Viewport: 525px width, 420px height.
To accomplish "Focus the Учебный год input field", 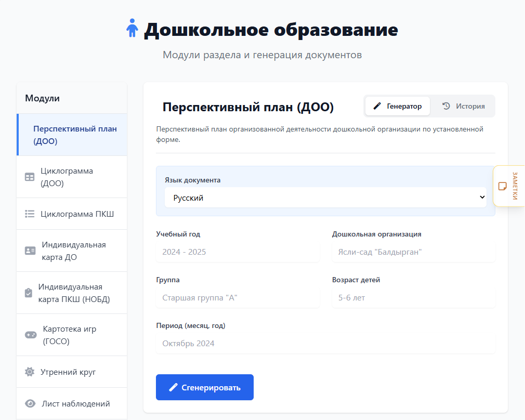I will [238, 252].
